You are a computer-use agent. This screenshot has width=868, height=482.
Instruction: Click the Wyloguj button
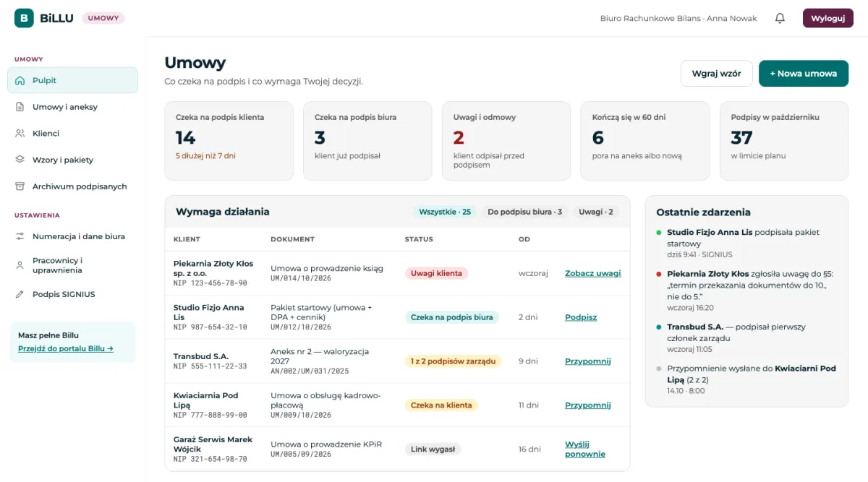click(x=828, y=18)
